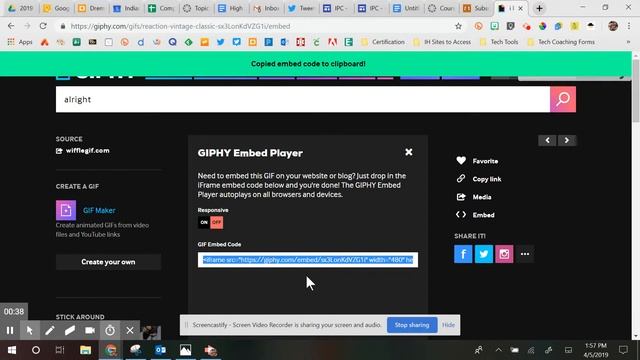Share the GIF on Facebook

tap(463, 254)
